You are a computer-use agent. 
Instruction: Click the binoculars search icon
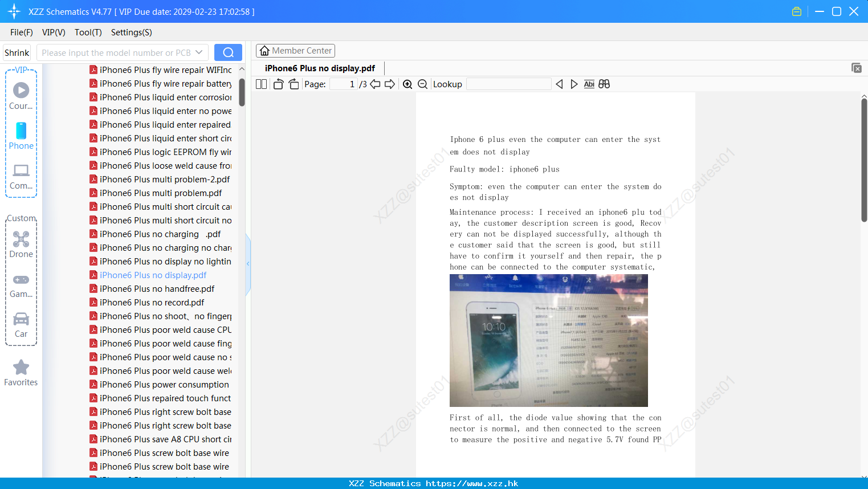604,84
